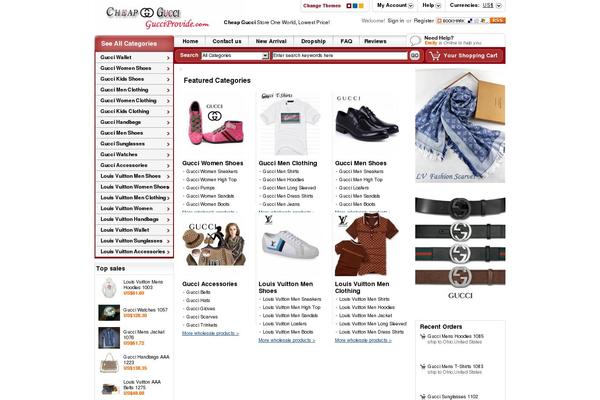
Task: Click the shopping cart icon
Action: point(434,56)
